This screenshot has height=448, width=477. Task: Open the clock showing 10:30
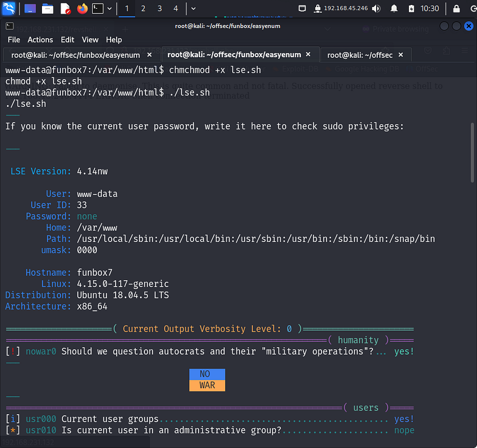point(430,9)
